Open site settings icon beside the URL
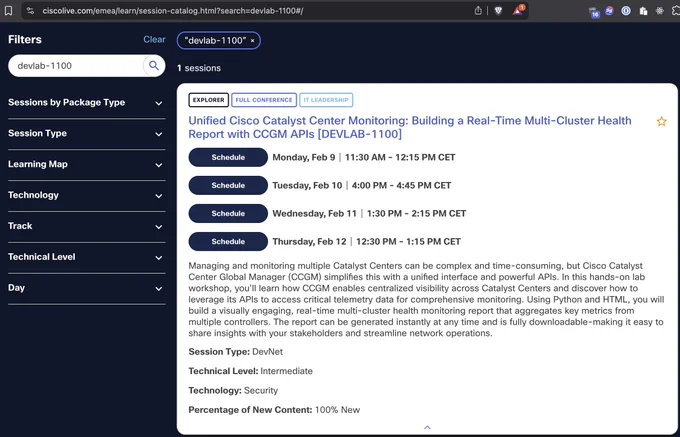680x437 pixels. click(x=30, y=11)
